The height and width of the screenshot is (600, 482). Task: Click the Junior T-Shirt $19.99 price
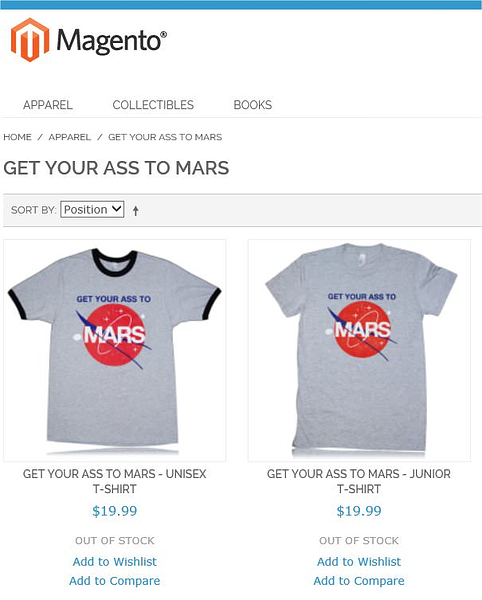pyautogui.click(x=359, y=511)
